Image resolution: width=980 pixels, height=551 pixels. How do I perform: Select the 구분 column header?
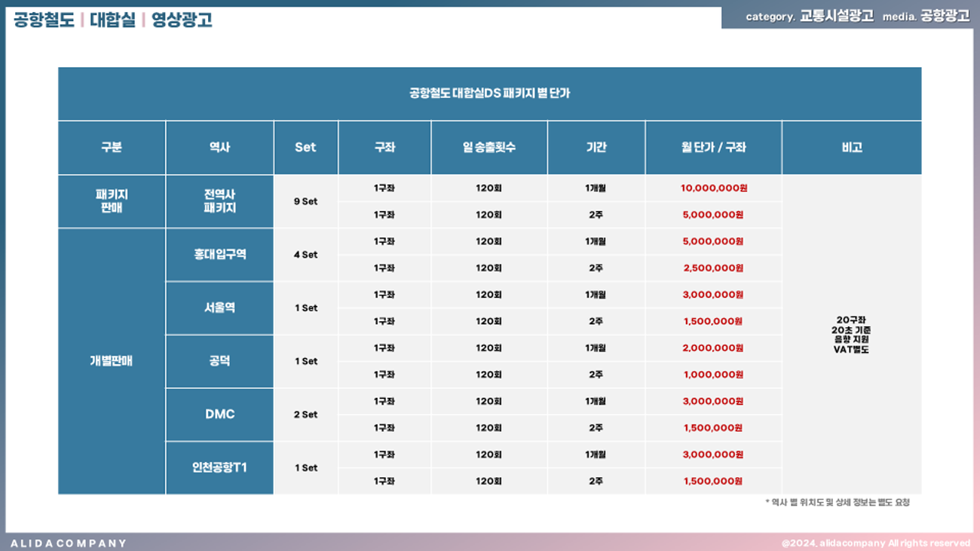[x=112, y=148]
